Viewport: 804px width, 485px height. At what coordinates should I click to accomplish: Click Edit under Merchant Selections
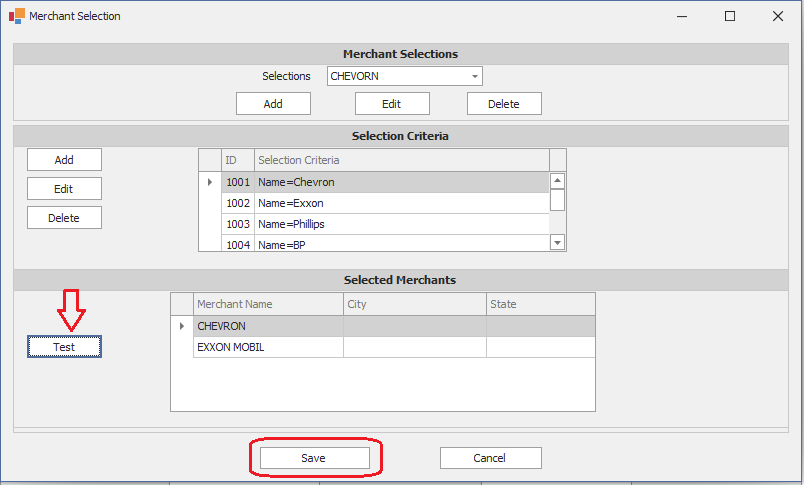pos(392,104)
